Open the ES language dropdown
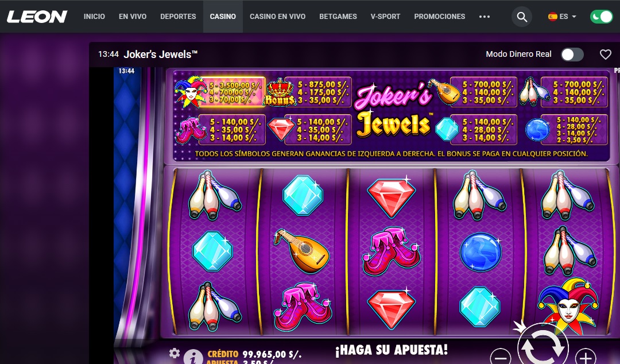 click(562, 17)
